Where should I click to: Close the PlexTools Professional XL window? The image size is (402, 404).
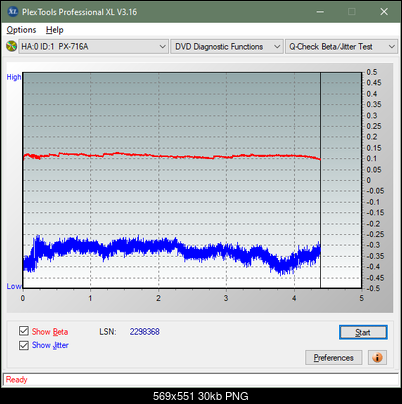pos(384,12)
